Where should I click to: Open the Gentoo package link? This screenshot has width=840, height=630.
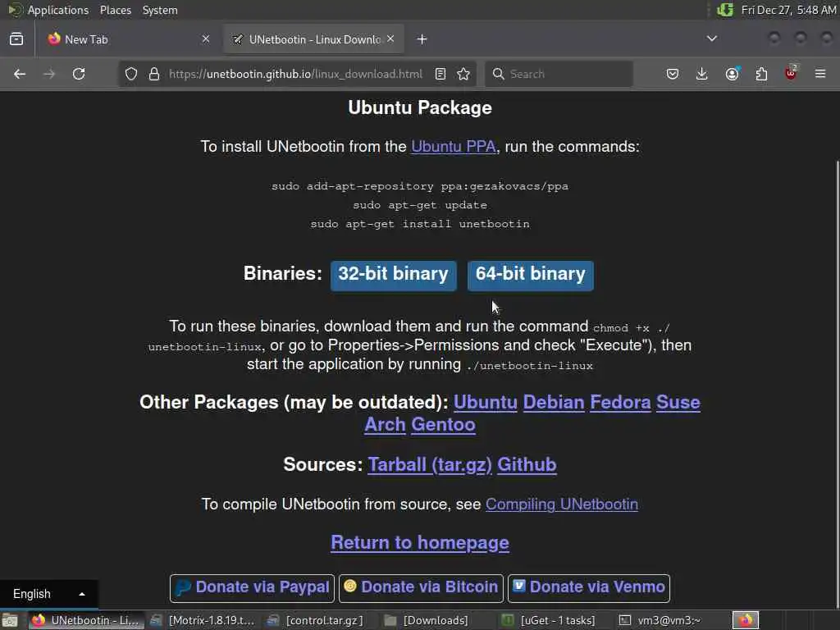[443, 425]
